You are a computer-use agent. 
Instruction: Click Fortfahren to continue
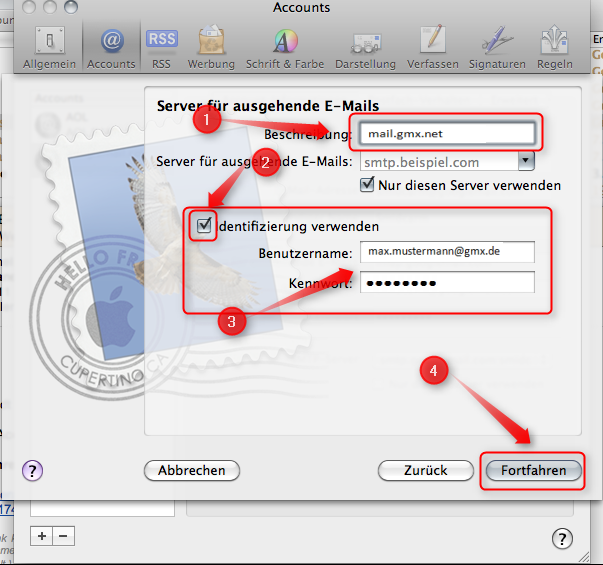point(533,470)
